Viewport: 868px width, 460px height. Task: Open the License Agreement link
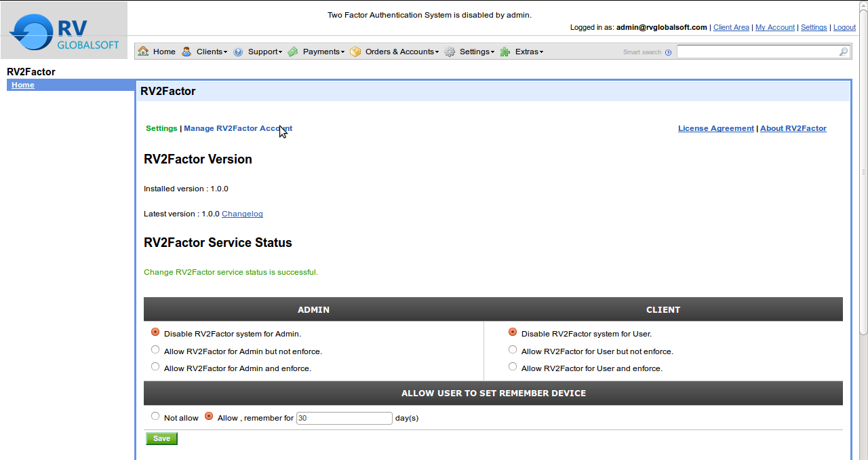click(716, 128)
